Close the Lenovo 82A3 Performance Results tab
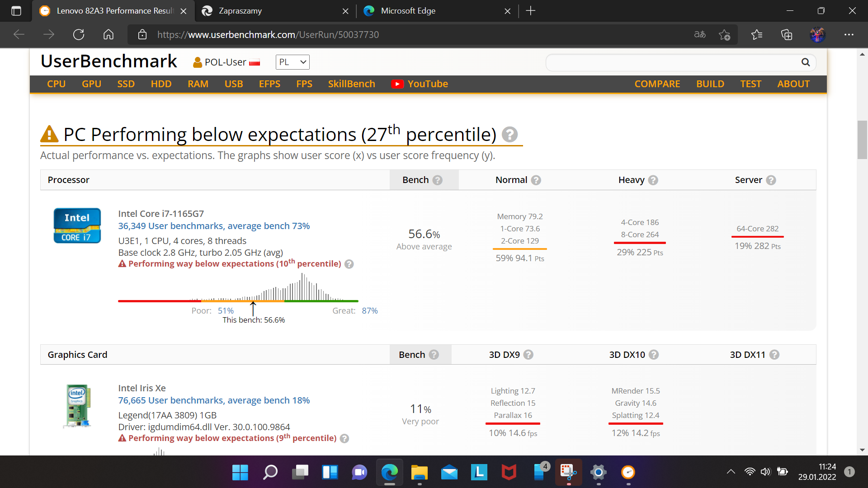The height and width of the screenshot is (488, 868). (x=184, y=11)
